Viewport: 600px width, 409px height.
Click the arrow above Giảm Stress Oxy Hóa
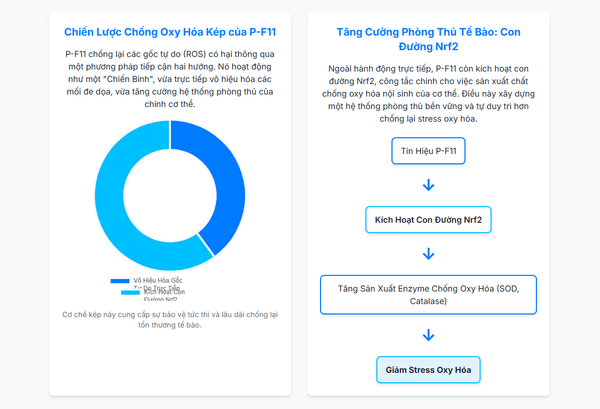(428, 335)
